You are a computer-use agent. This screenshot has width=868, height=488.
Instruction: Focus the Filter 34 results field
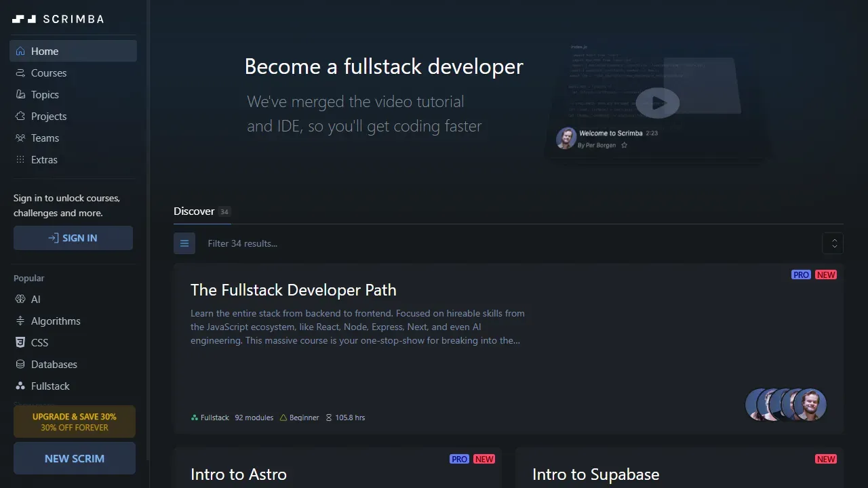(x=509, y=243)
